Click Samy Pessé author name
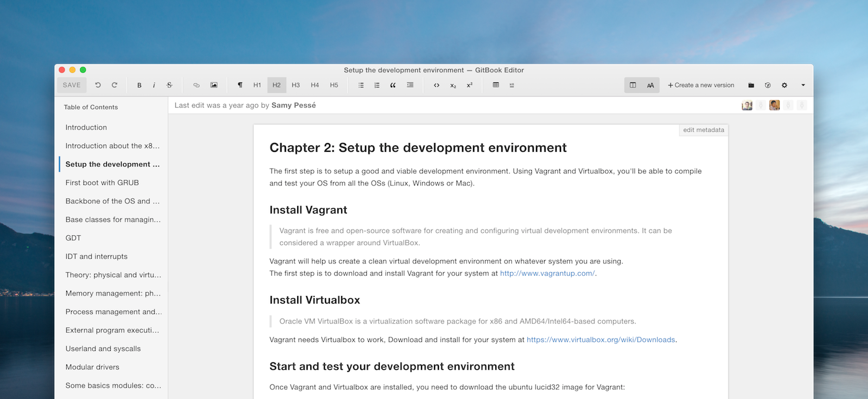Image resolution: width=868 pixels, height=399 pixels. coord(293,105)
